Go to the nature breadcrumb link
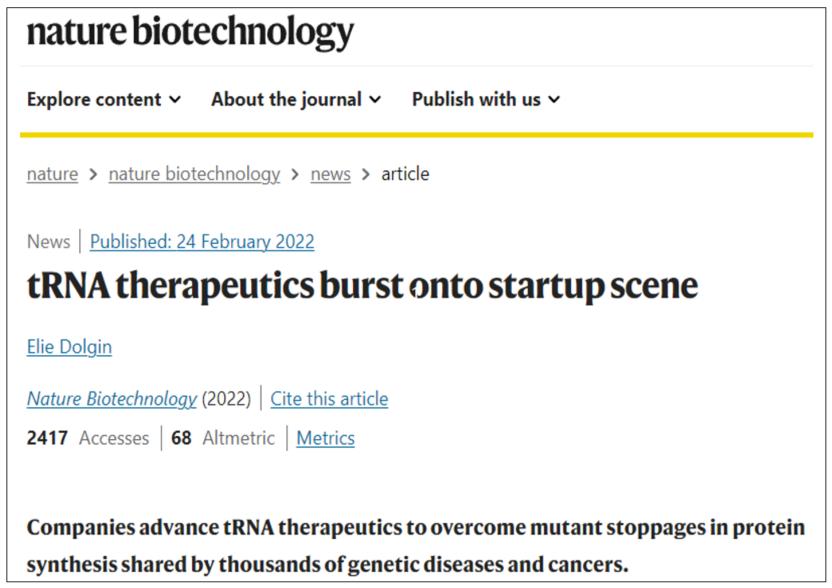This screenshot has width=832, height=588. coord(52,174)
